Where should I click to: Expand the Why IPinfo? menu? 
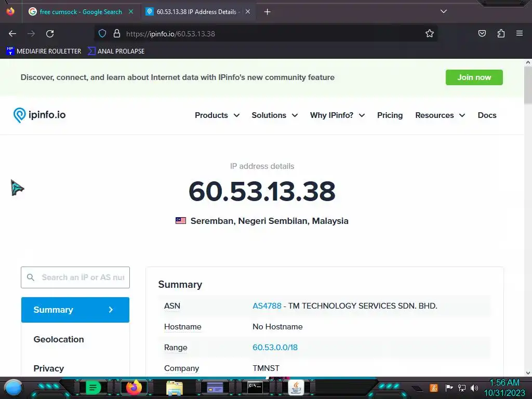[x=337, y=115]
